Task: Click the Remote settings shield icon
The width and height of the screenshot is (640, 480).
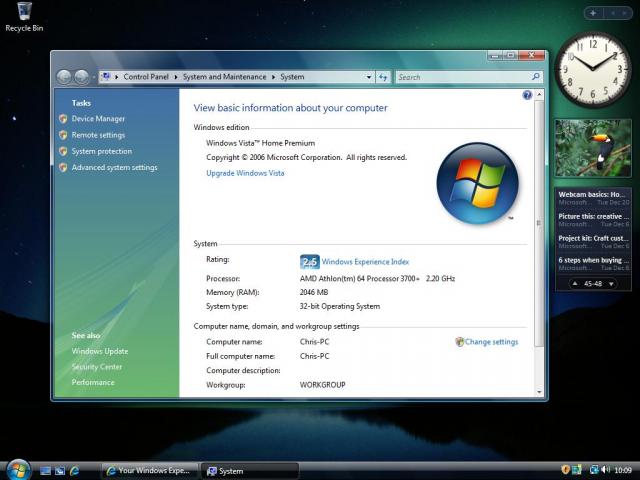Action: click(x=63, y=135)
